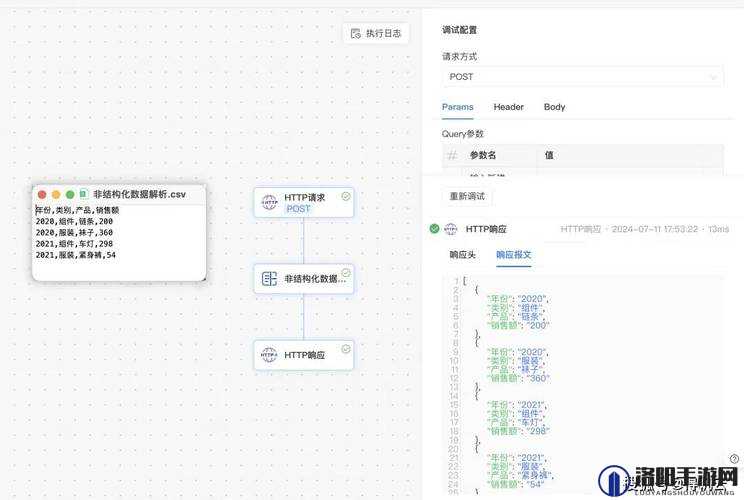Click JSON line "产品": "链条"
744x500 pixels.
tap(516, 316)
